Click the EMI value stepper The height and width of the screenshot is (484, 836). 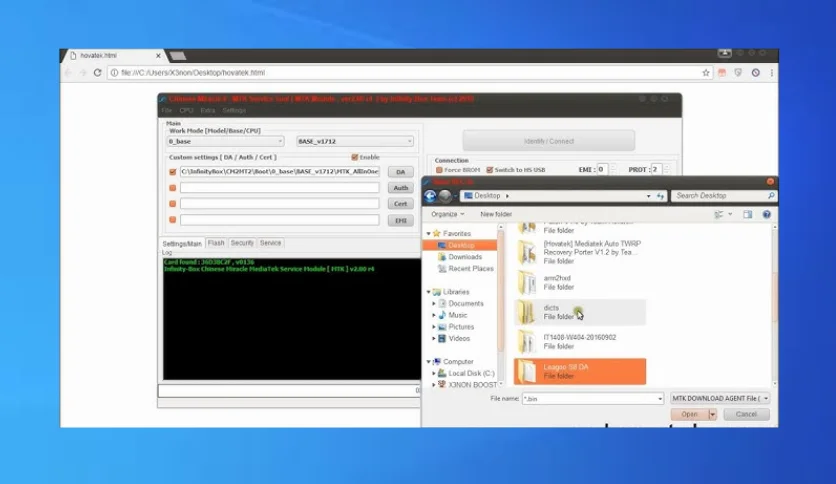click(613, 170)
